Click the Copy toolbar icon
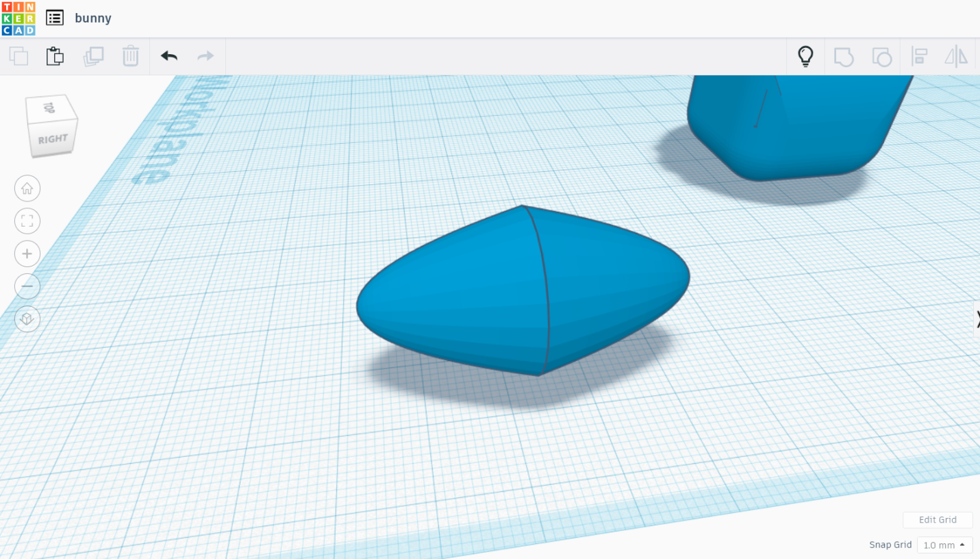Screen dimensions: 980x559 [x=18, y=56]
